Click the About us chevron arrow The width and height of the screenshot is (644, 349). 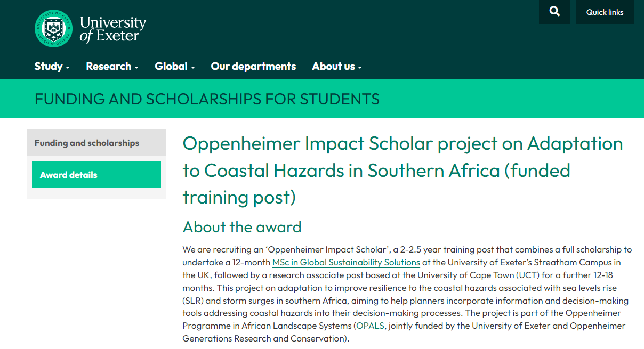(359, 68)
